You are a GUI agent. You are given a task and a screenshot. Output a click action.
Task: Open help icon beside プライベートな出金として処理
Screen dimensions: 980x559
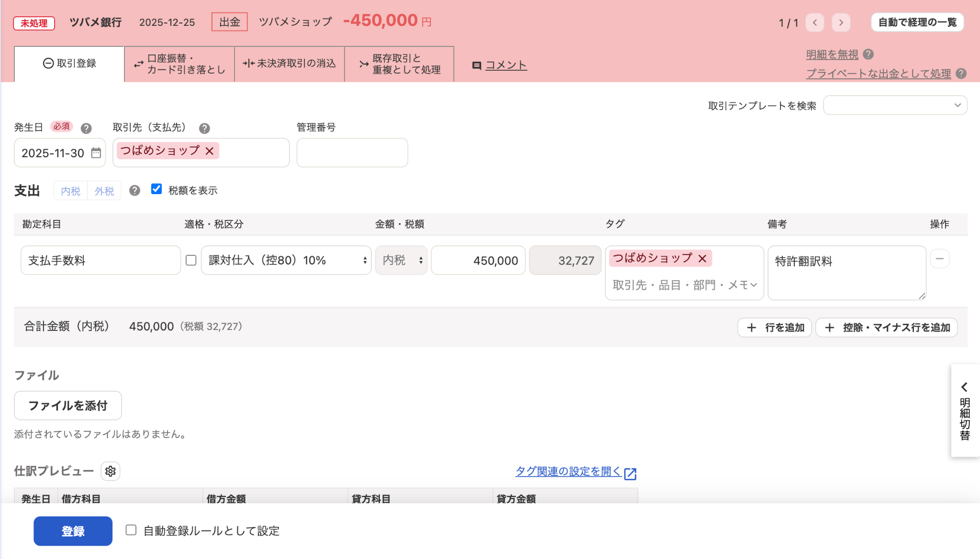click(x=961, y=74)
